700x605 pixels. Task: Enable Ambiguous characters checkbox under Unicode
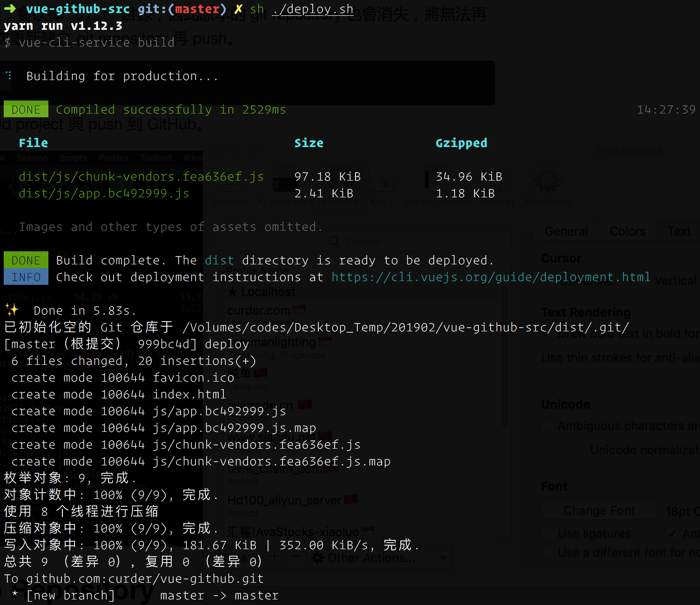click(x=548, y=426)
